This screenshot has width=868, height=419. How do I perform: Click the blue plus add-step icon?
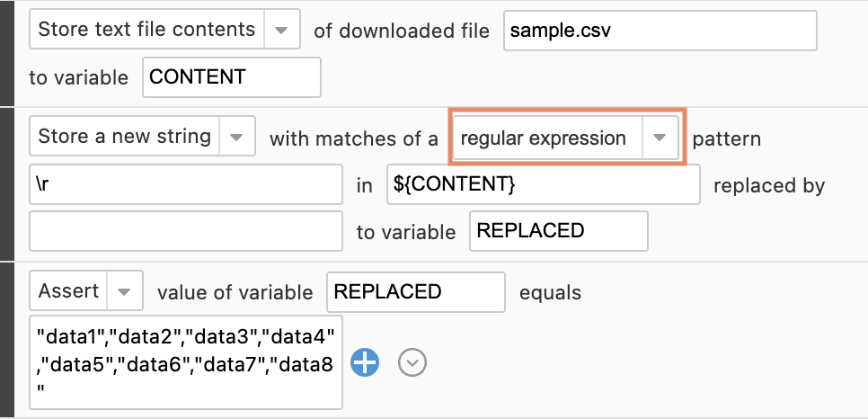(x=365, y=363)
